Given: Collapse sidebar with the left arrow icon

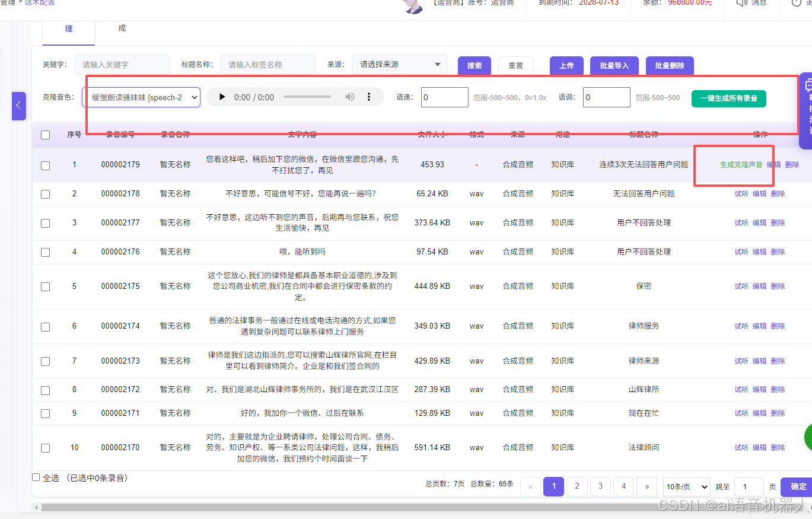Looking at the screenshot, I should pyautogui.click(x=18, y=106).
